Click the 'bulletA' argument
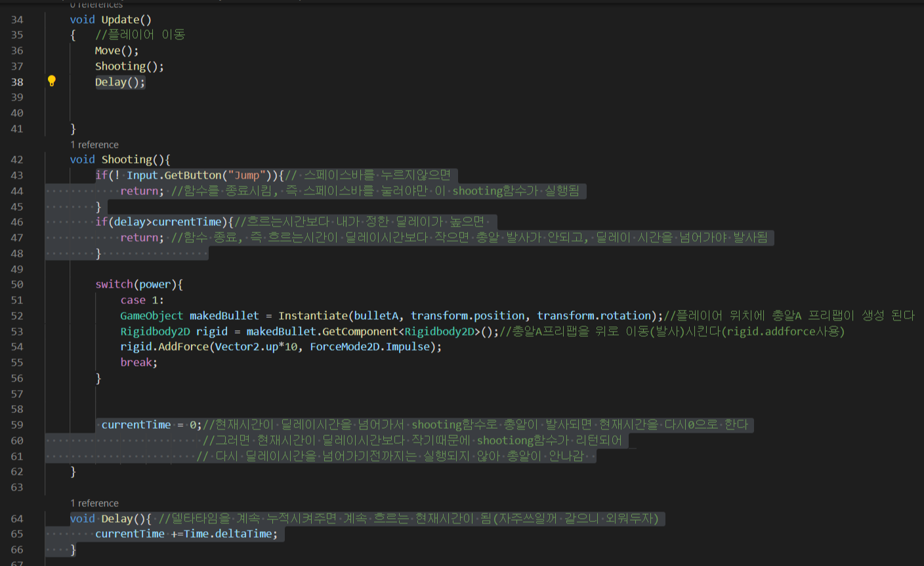Viewport: 924px width, 566px height. [x=376, y=316]
